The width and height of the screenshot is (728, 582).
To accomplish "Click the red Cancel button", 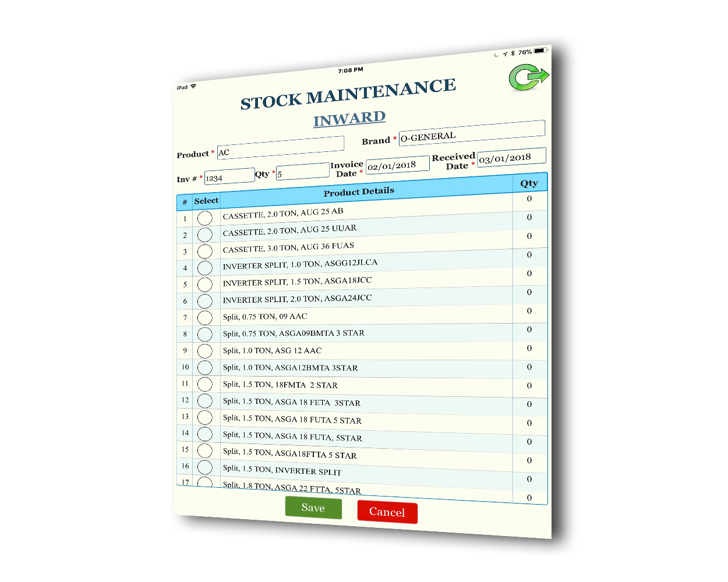I will click(387, 512).
